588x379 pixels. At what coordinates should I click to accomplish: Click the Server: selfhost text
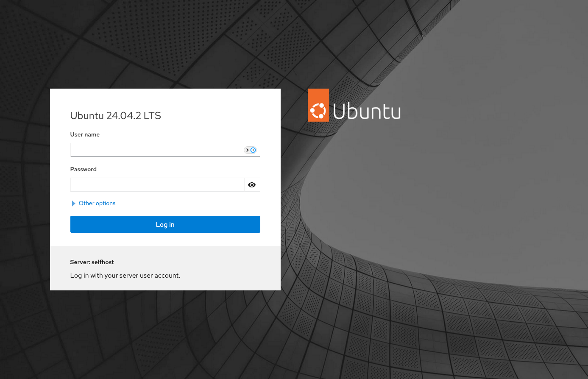(92, 262)
